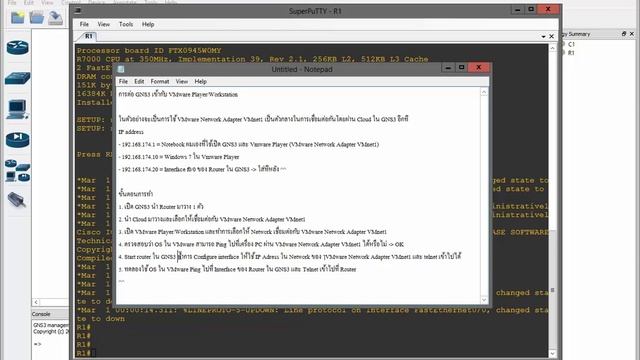The height and width of the screenshot is (360, 640).
Task: Click the Notepad title bar app icon
Action: 121,69
